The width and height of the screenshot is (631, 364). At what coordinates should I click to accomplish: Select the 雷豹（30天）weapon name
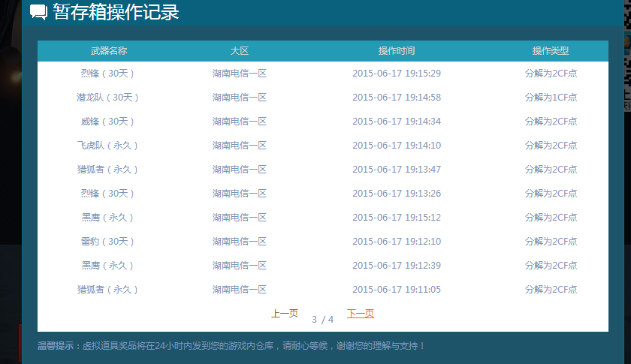pyautogui.click(x=107, y=242)
